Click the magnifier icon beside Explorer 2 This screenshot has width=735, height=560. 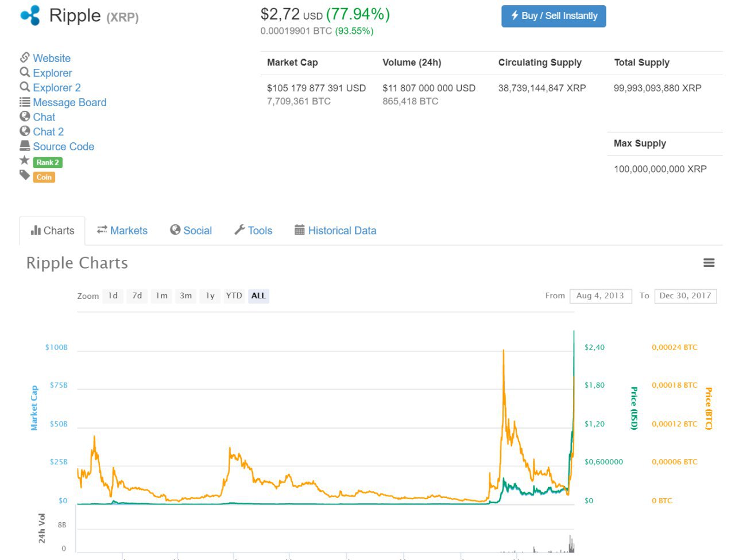[25, 87]
